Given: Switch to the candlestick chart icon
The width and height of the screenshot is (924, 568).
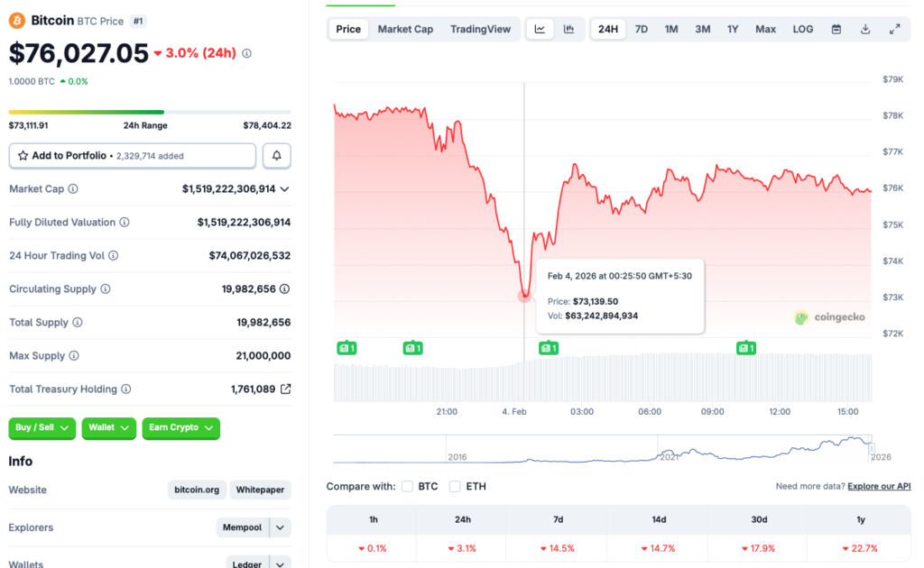Looking at the screenshot, I should click(x=569, y=28).
